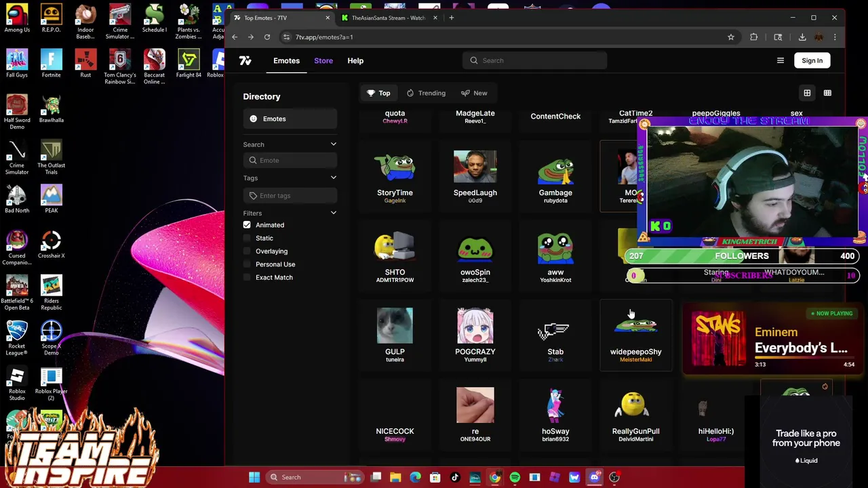This screenshot has height=488, width=868.
Task: Focus the Enter tags field
Action: pyautogui.click(x=290, y=196)
